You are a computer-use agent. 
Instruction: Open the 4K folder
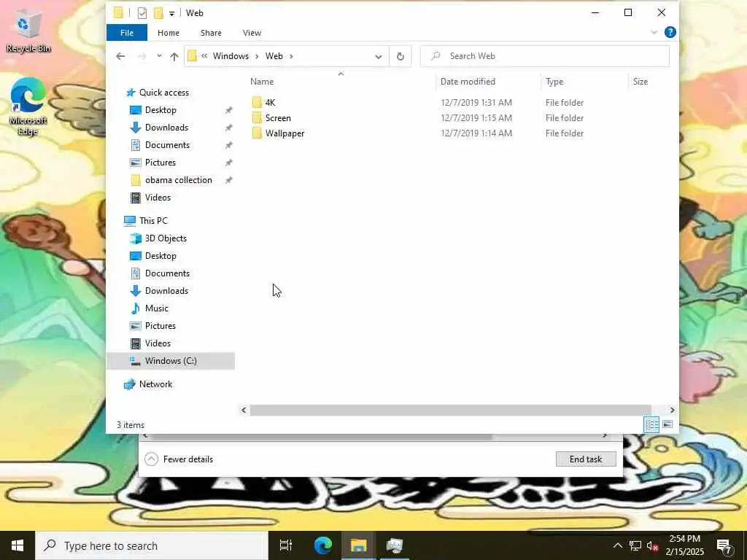tap(270, 102)
